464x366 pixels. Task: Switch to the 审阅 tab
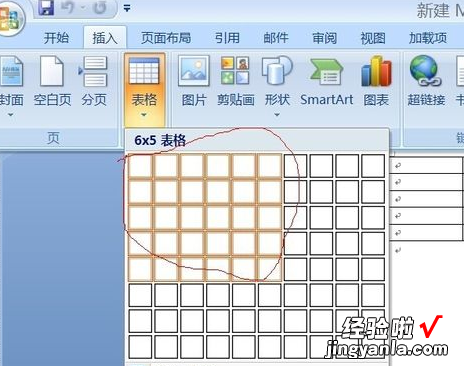pos(324,38)
